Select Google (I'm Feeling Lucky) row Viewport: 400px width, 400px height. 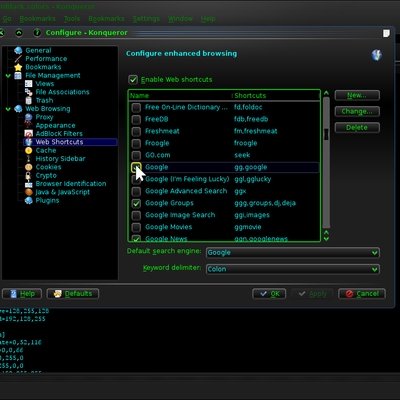[224, 179]
